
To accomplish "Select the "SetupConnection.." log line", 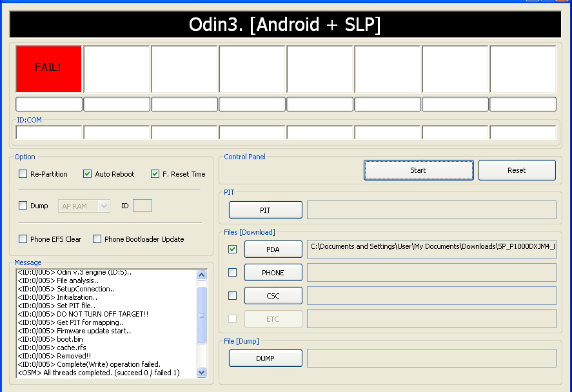I will point(66,289).
